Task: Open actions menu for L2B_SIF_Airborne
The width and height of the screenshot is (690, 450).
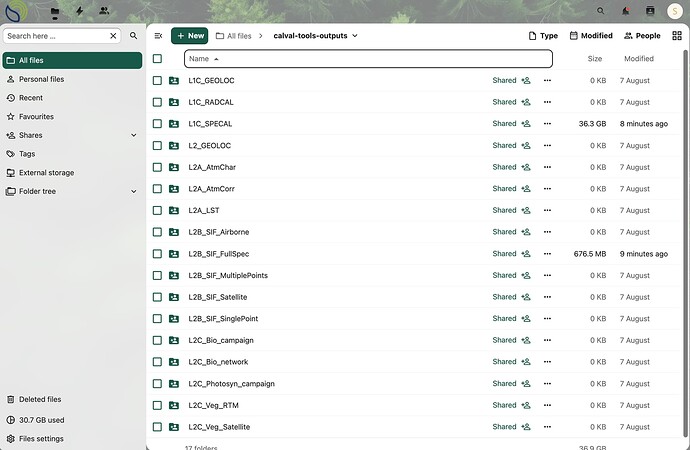Action: point(547,232)
